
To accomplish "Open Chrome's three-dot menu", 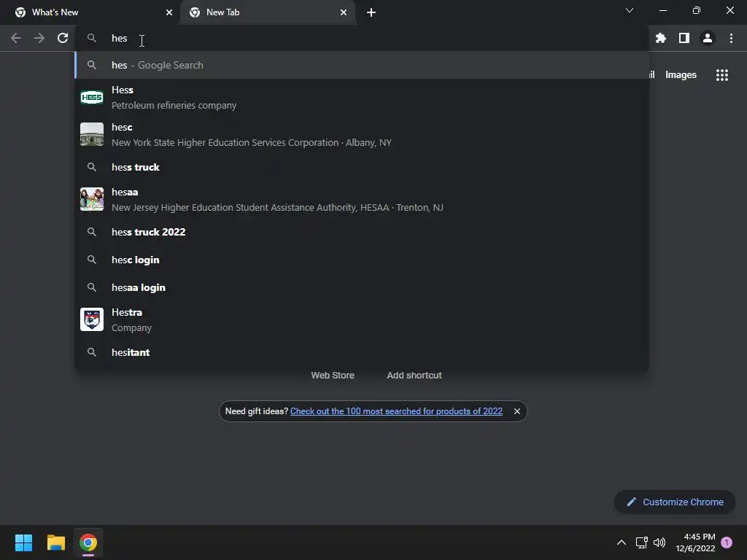I will click(x=731, y=38).
